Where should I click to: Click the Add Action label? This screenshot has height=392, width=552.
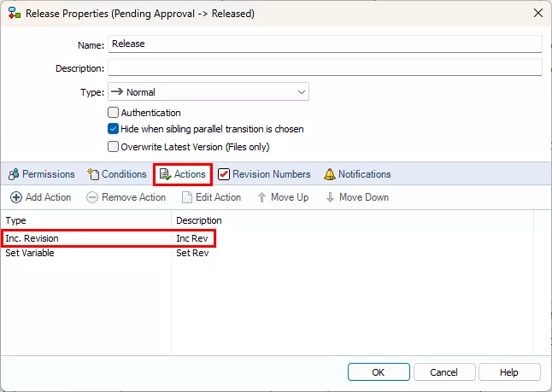(x=48, y=197)
